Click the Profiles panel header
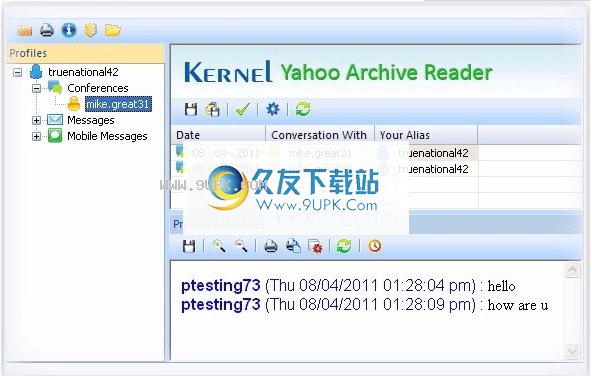The height and width of the screenshot is (376, 592). click(x=86, y=53)
